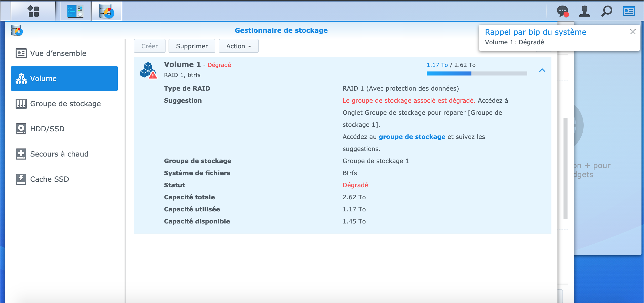The width and height of the screenshot is (644, 303).
Task: Click the Volume 1 capacity usage bar
Action: (476, 73)
